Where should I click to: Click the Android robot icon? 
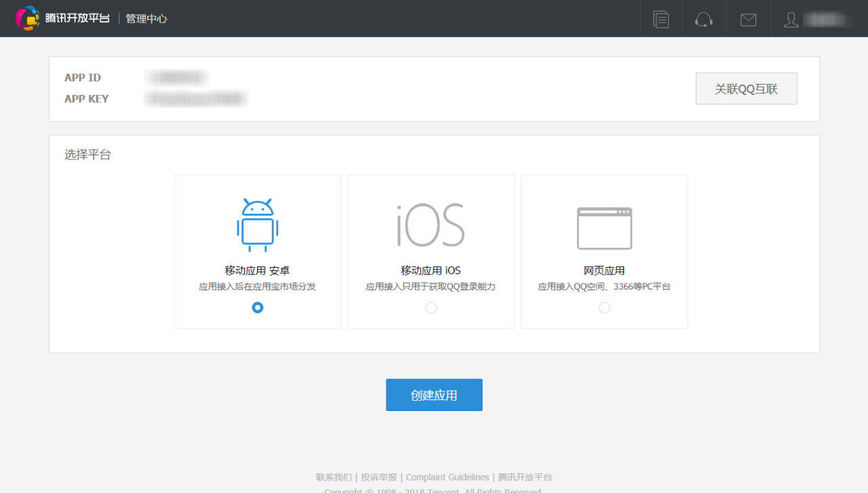[258, 225]
